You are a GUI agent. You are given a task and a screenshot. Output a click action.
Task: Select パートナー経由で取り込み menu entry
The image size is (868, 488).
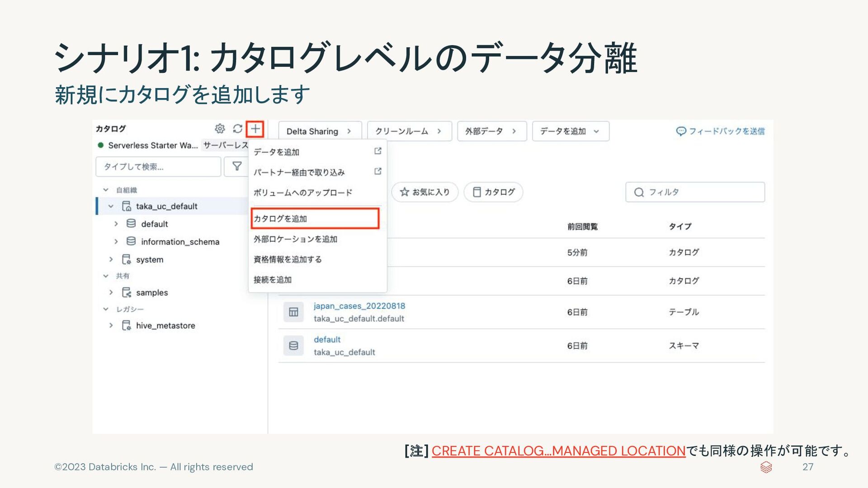[x=317, y=172]
